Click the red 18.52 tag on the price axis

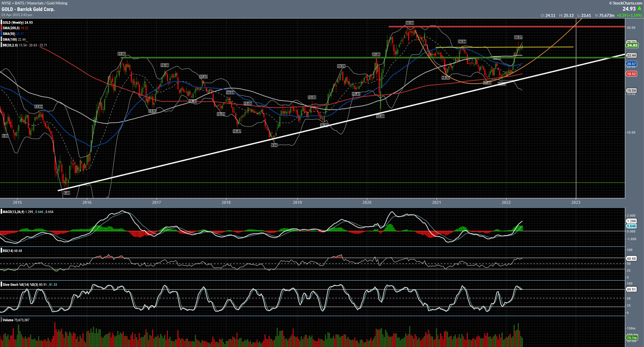pos(631,74)
